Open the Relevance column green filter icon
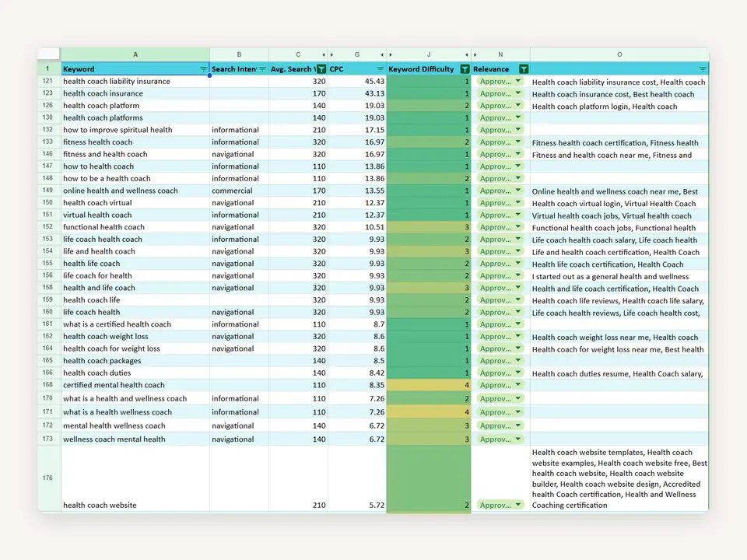The height and width of the screenshot is (560, 747). click(x=524, y=69)
